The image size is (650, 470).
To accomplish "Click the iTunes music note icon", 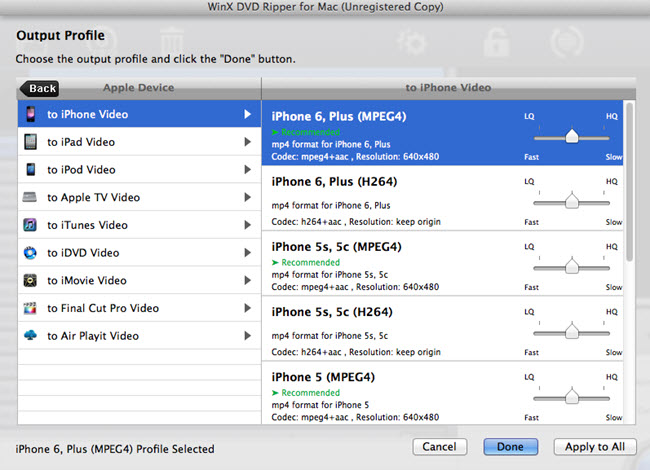I will click(30, 225).
